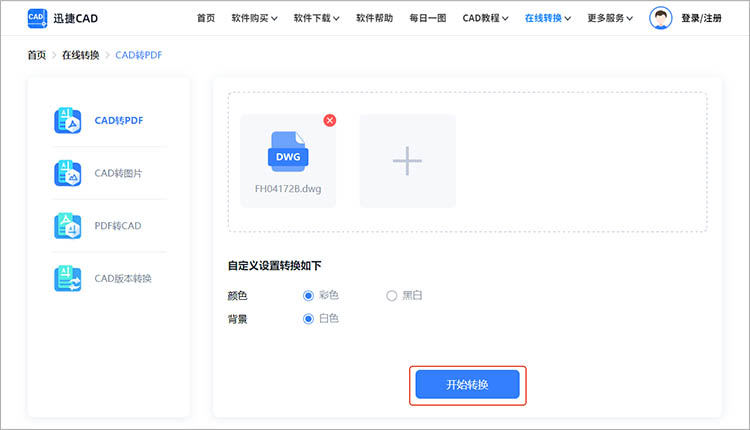The image size is (750, 430).
Task: Click the FH04172B.dwg file name
Action: (288, 188)
